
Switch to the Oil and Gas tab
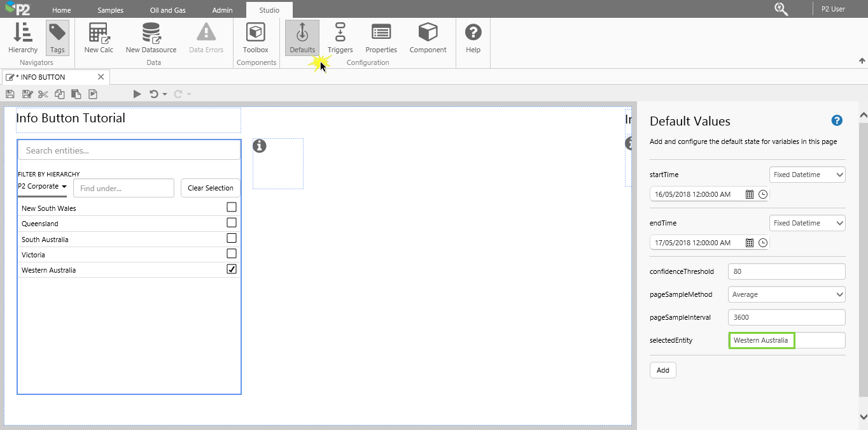coord(168,10)
